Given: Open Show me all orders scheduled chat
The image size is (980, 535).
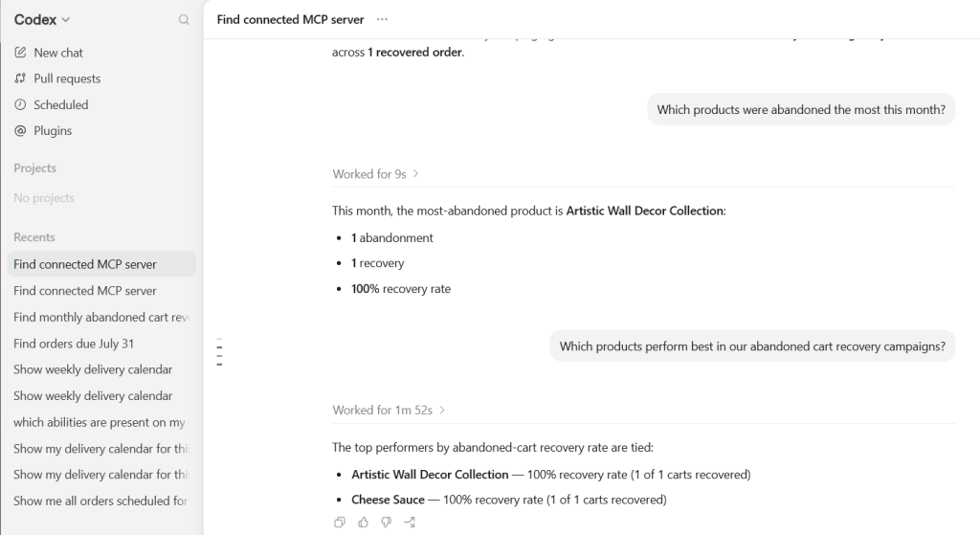Looking at the screenshot, I should (101, 502).
